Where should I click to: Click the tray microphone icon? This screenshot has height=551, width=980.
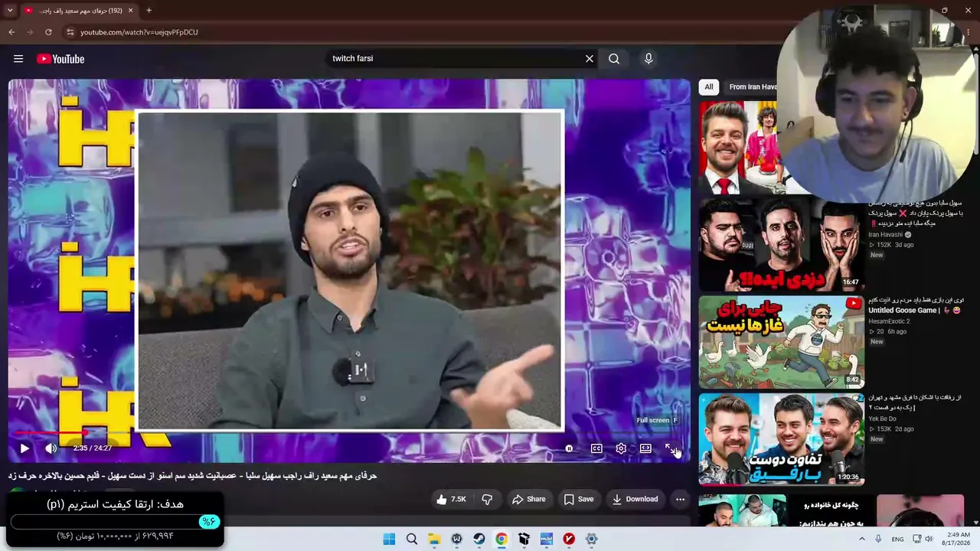click(x=878, y=539)
